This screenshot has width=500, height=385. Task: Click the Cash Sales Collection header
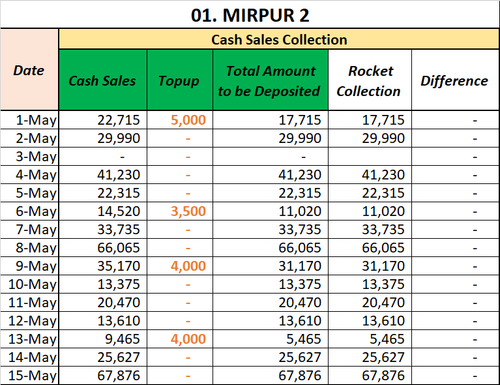coord(279,39)
